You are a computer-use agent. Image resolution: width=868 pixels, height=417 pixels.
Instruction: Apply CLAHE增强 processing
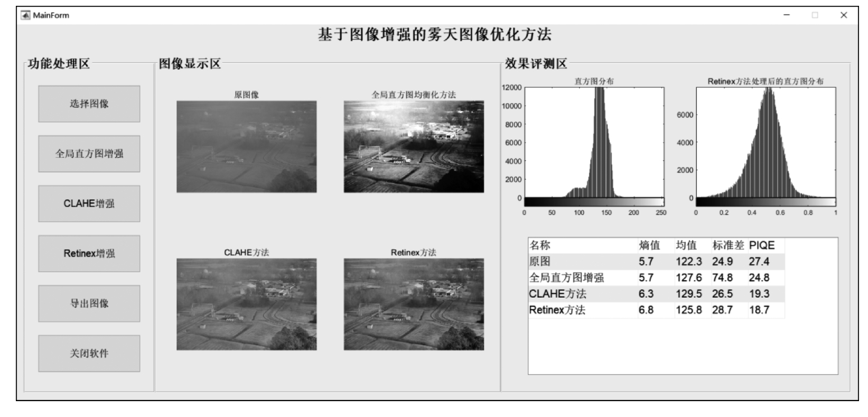click(x=89, y=203)
